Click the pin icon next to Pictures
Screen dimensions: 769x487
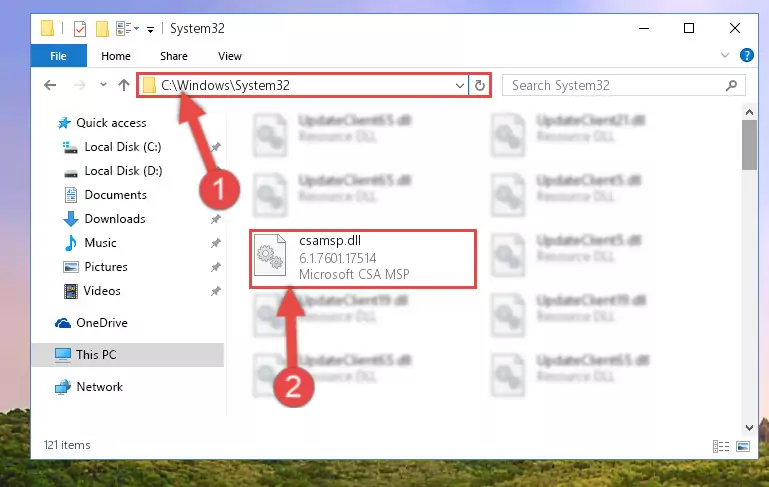(x=215, y=267)
